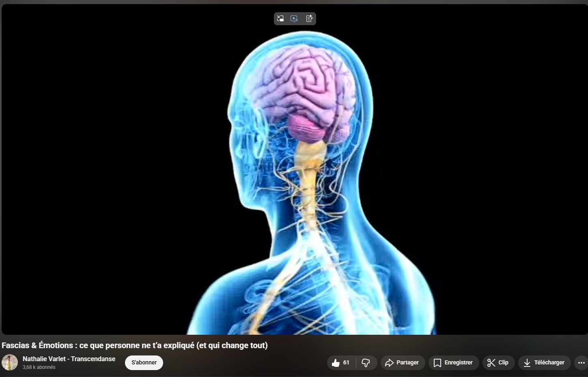Save video with Enregistrer button
This screenshot has width=588, height=377.
coord(454,363)
